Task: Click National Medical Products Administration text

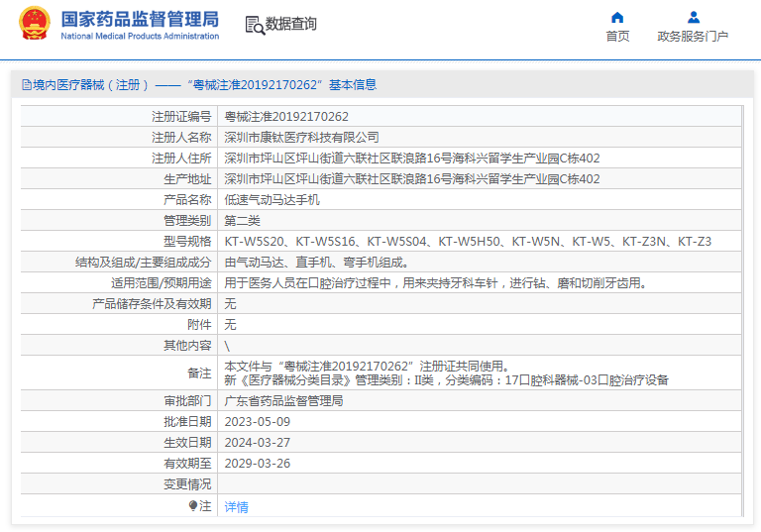Action: (x=140, y=36)
